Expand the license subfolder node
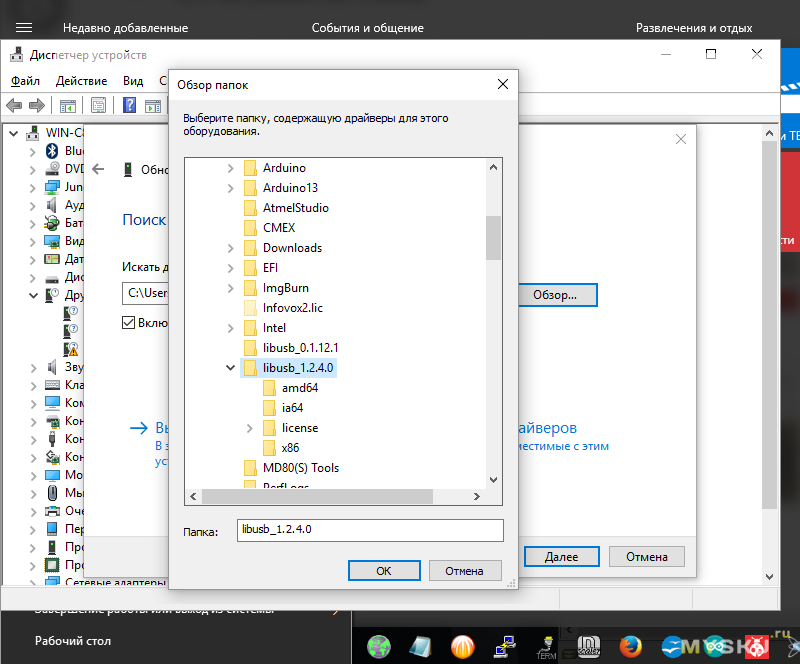 [x=249, y=428]
